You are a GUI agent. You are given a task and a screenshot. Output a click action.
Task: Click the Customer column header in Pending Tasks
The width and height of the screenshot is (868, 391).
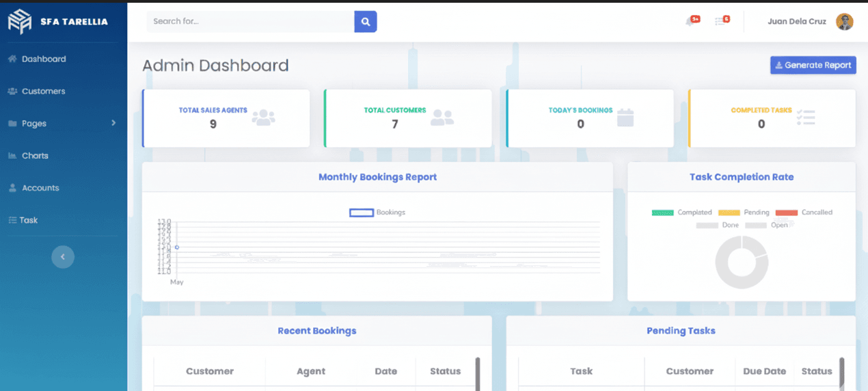(x=690, y=371)
